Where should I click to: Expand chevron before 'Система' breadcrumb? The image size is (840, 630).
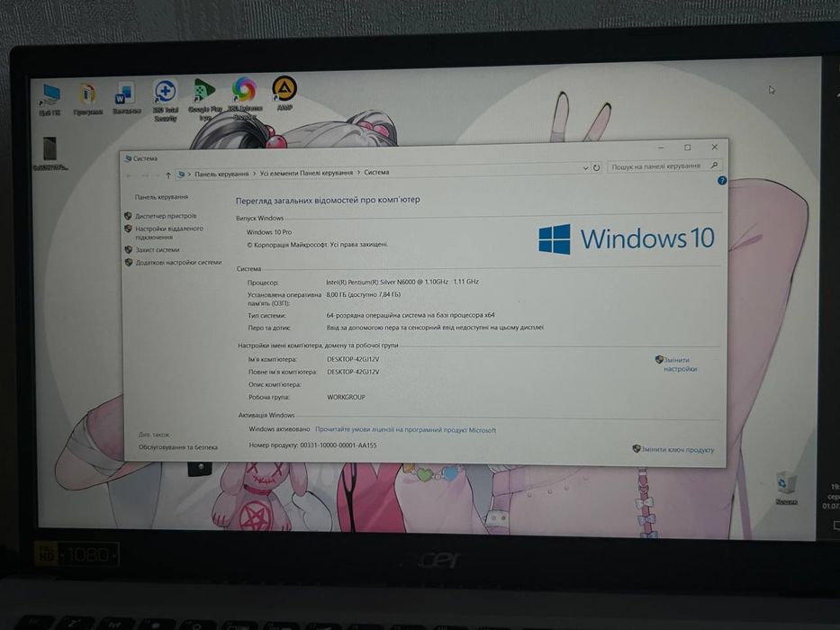[x=358, y=173]
